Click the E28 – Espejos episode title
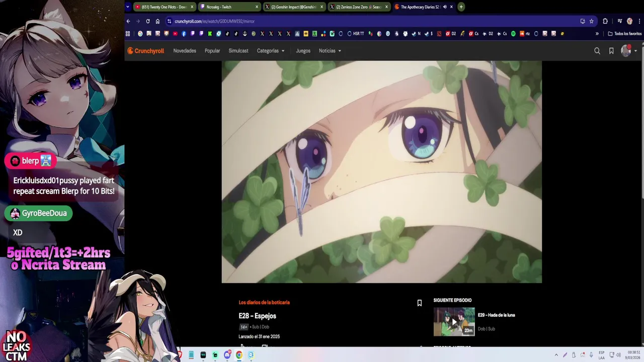The height and width of the screenshot is (362, 644). (x=257, y=316)
